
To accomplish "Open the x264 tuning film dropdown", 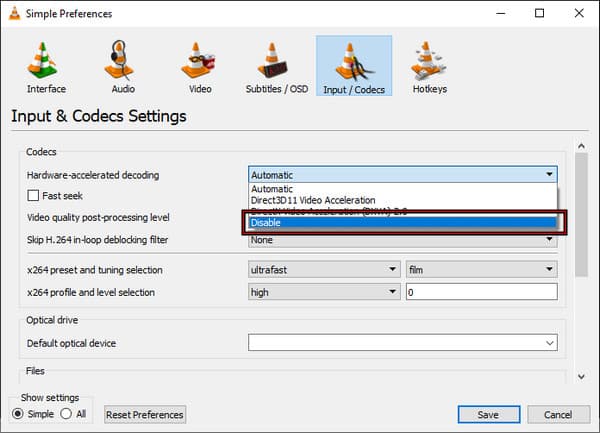I will click(482, 270).
